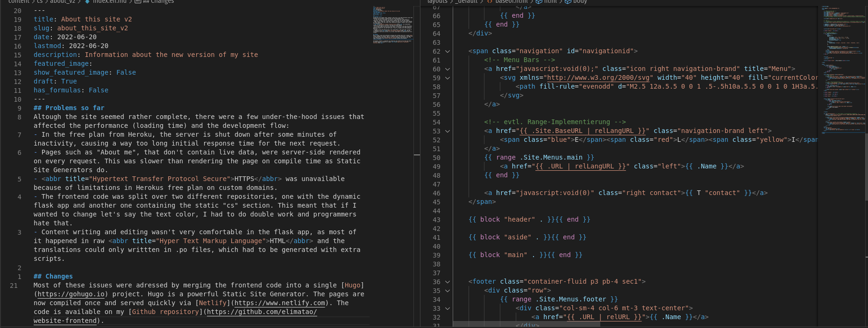Collapse the col-sm-4 div at line 33

coord(447,308)
